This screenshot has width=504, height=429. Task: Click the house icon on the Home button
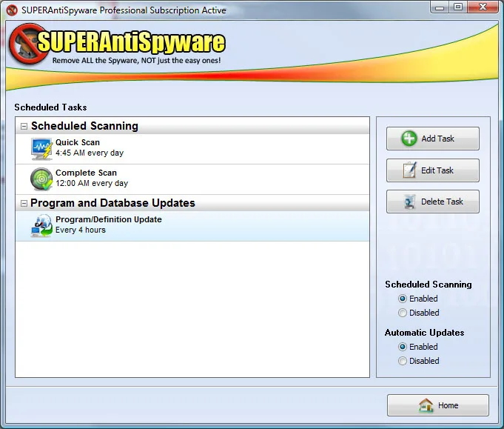point(426,405)
